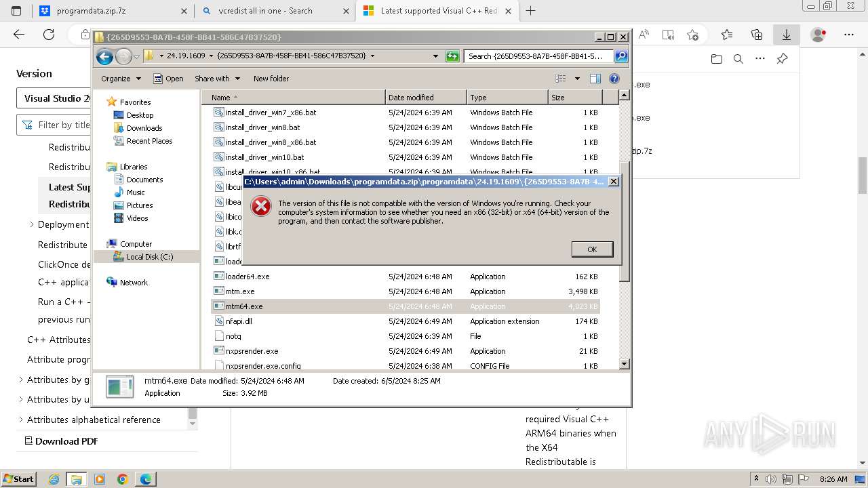
Task: Click the search magnifier icon in Explorer
Action: (620, 56)
